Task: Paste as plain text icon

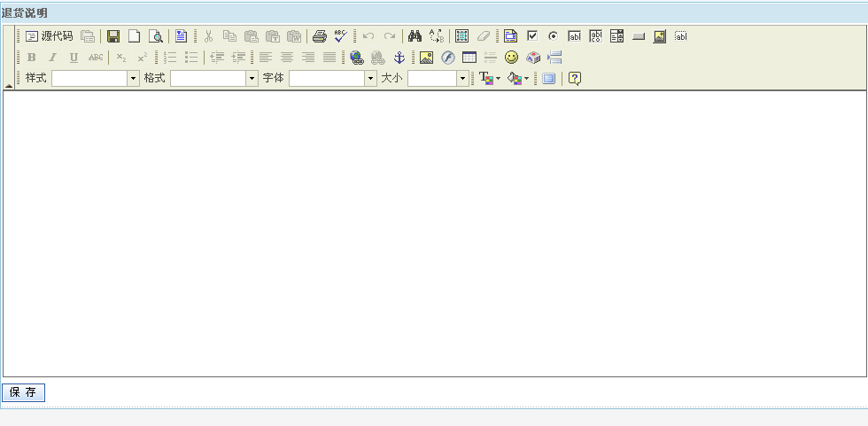Action: pyautogui.click(x=273, y=36)
